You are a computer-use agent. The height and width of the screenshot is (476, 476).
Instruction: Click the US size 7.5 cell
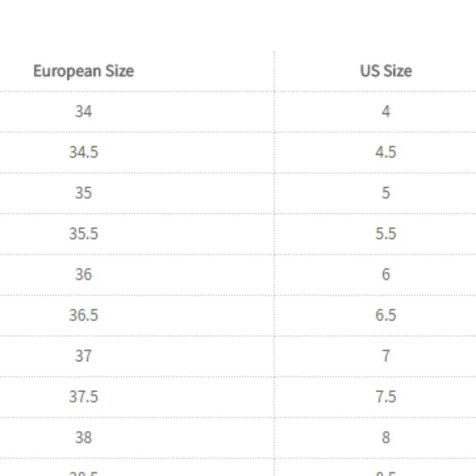tap(386, 397)
